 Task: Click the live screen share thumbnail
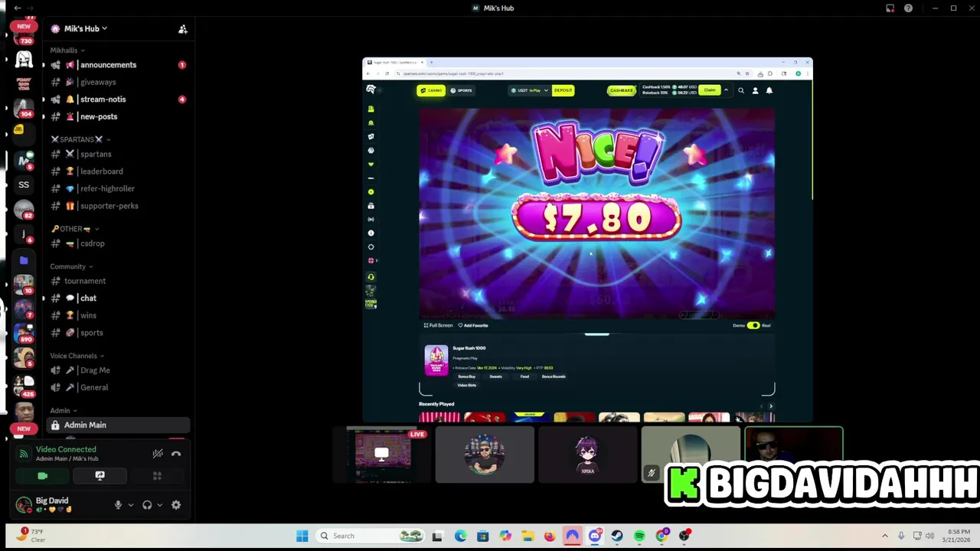381,455
